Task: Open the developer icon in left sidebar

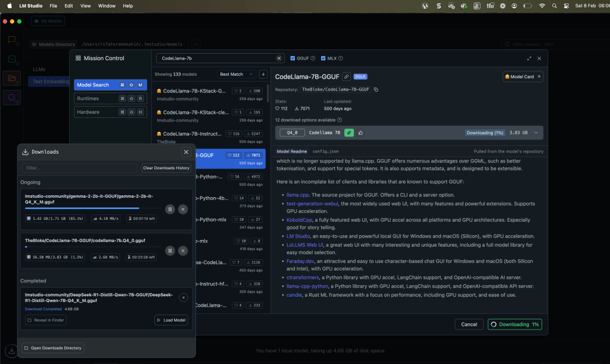Action: [x=12, y=59]
